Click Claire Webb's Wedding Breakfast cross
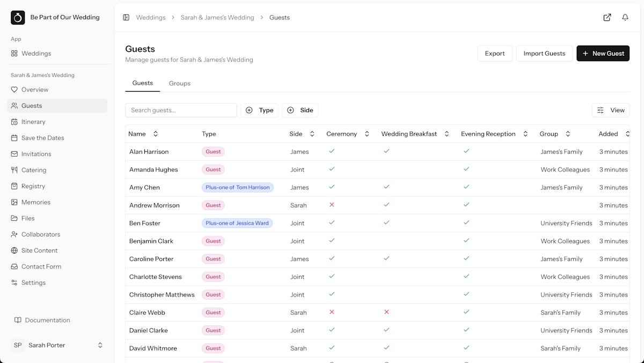Image resolution: width=644 pixels, height=363 pixels. tap(386, 312)
